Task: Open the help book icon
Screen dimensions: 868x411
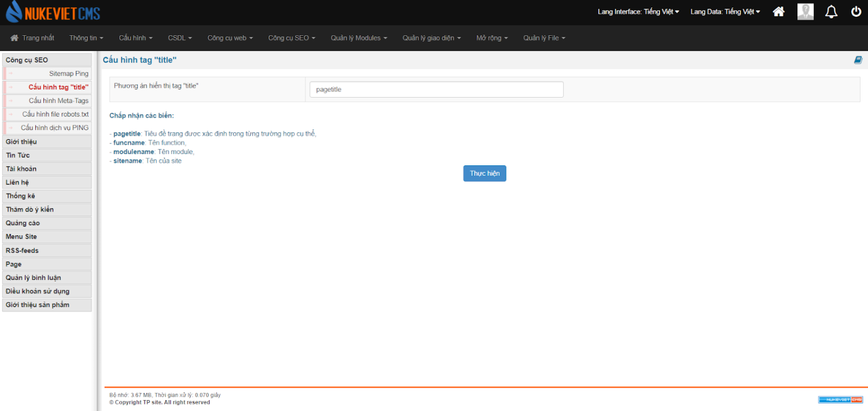Action: click(858, 60)
